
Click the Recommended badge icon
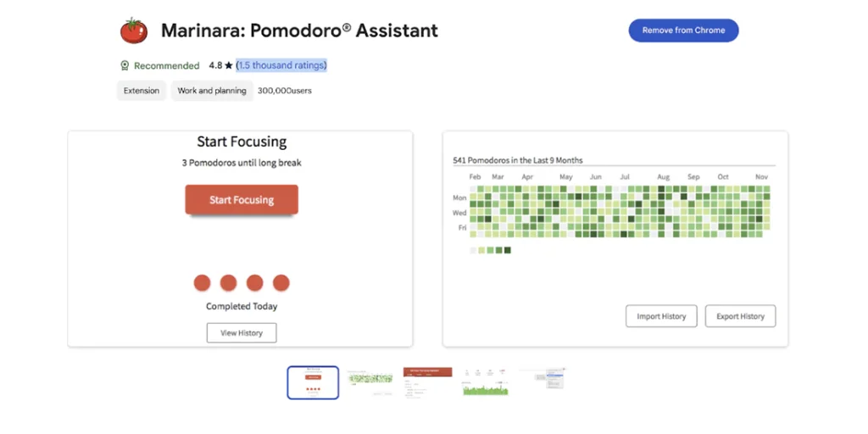[124, 65]
